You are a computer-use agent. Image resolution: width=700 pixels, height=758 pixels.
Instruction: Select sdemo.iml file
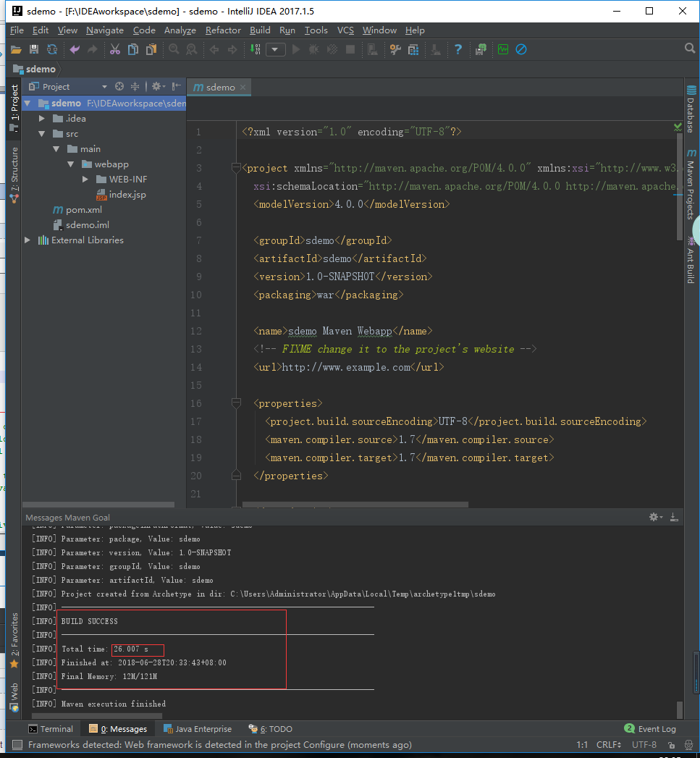click(81, 224)
